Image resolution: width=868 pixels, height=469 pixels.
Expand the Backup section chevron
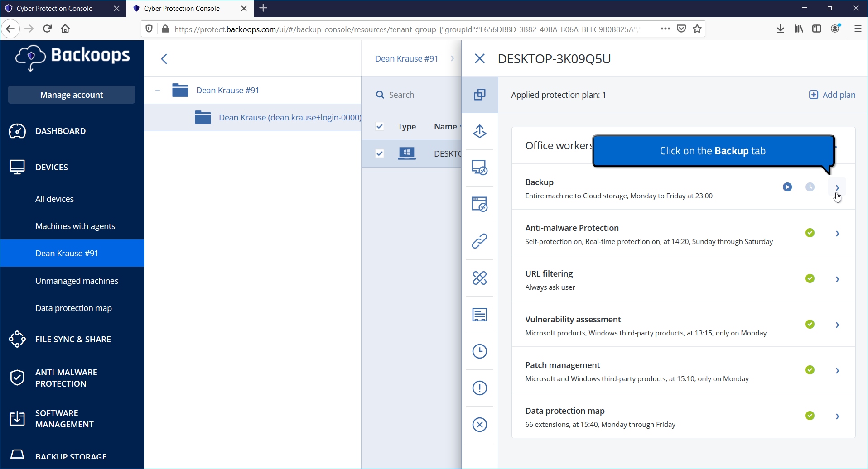coord(838,187)
